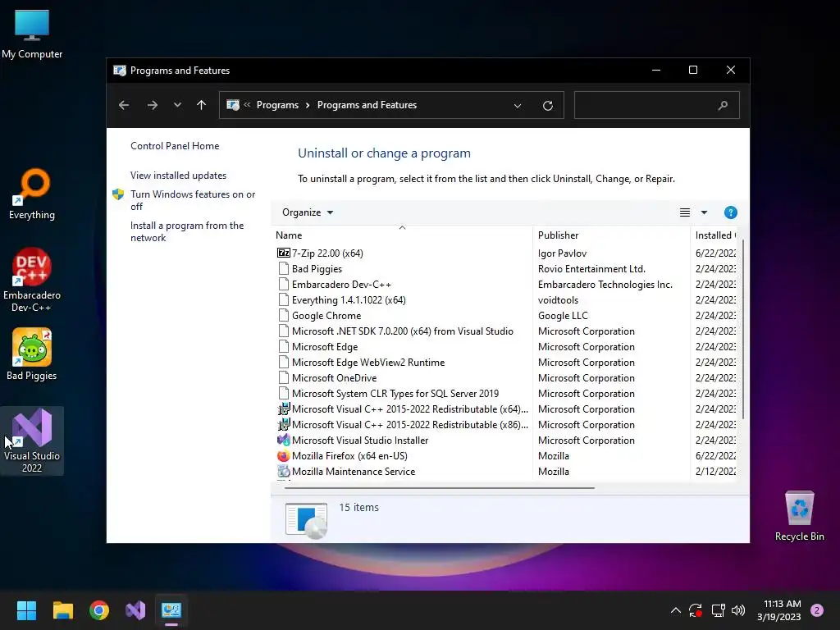The image size is (840, 630).
Task: Open the Everything desktop shortcut
Action: (32, 194)
